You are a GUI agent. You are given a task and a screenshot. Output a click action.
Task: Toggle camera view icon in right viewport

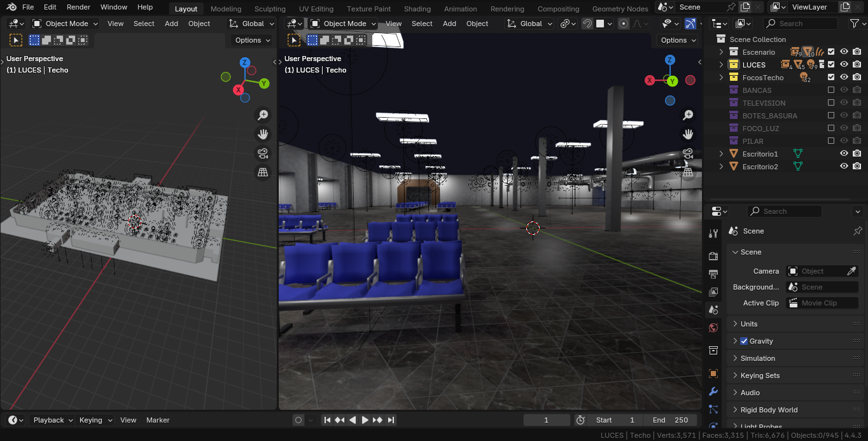coord(688,153)
